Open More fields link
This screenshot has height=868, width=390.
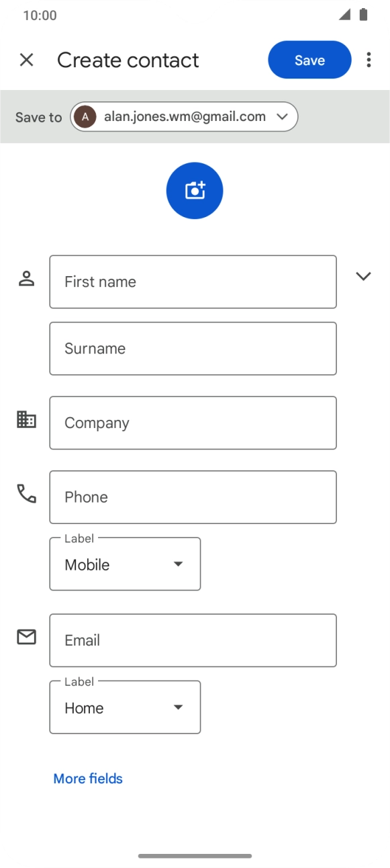pos(87,778)
